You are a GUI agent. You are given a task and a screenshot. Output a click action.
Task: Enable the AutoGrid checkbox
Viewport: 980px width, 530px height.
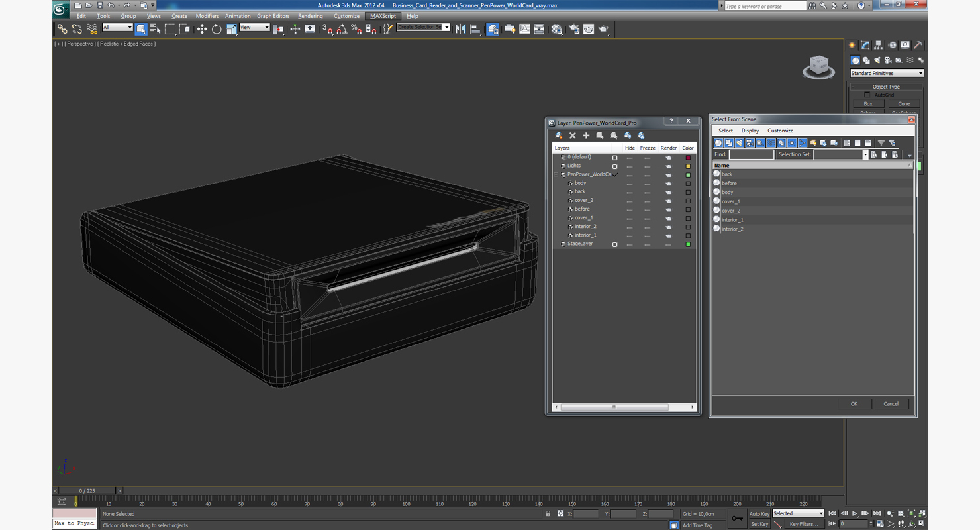coord(867,95)
